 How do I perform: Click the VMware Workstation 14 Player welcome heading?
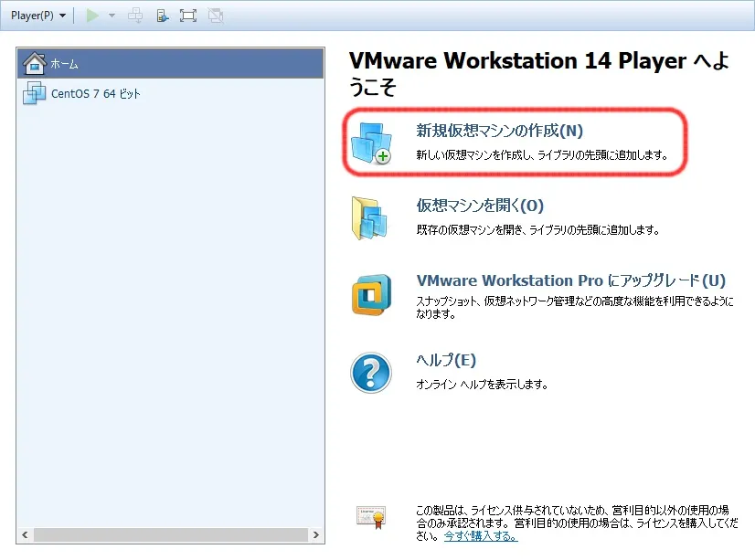(538, 74)
